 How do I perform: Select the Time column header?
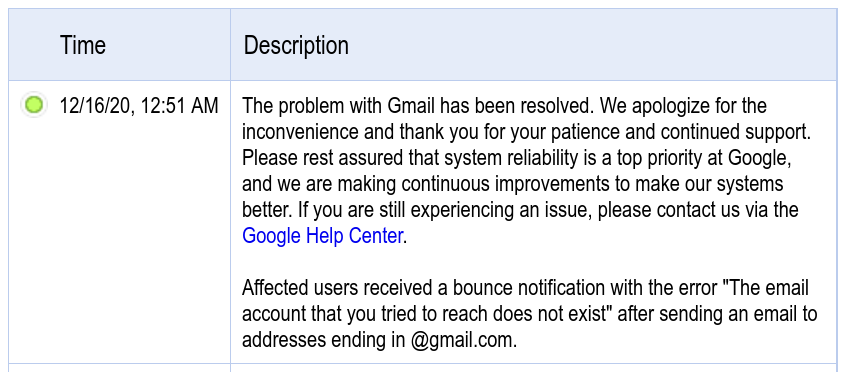pos(82,45)
